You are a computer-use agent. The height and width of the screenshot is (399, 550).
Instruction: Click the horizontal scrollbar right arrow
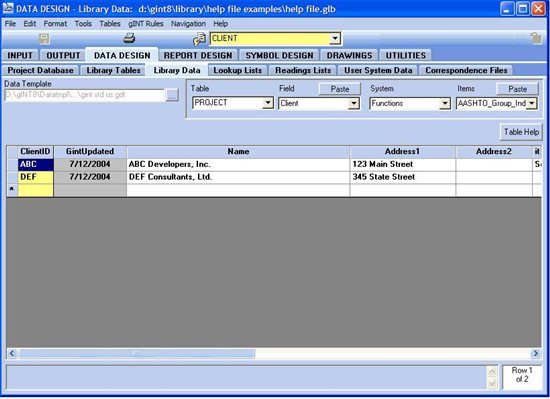[536, 353]
